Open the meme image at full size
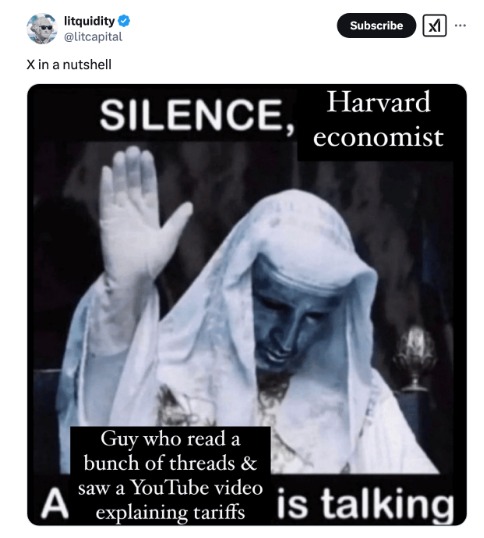Image resolution: width=484 pixels, height=538 pixels. point(247,305)
